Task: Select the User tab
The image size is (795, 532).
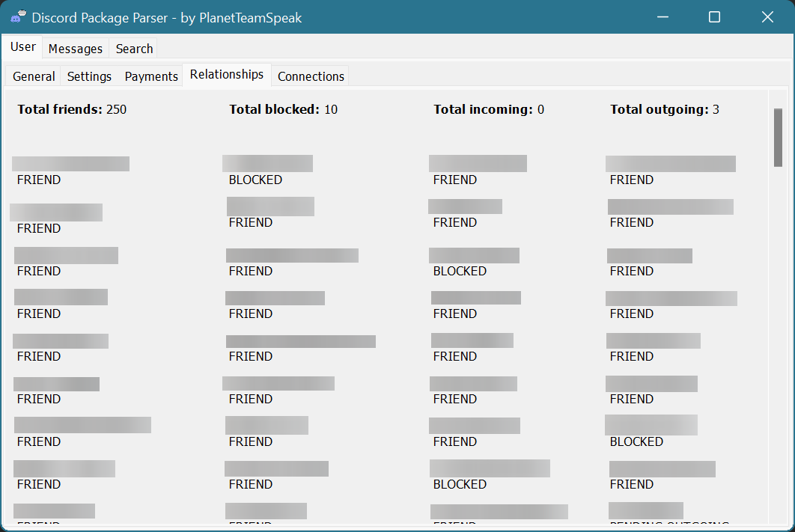Action: coord(22,46)
